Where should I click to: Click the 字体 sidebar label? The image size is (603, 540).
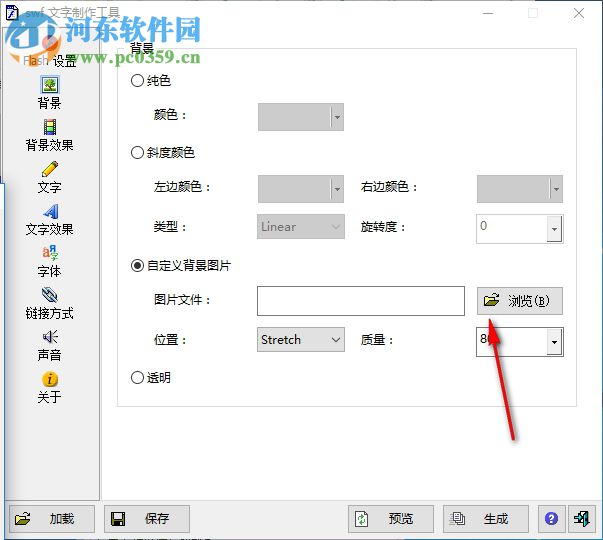50,272
